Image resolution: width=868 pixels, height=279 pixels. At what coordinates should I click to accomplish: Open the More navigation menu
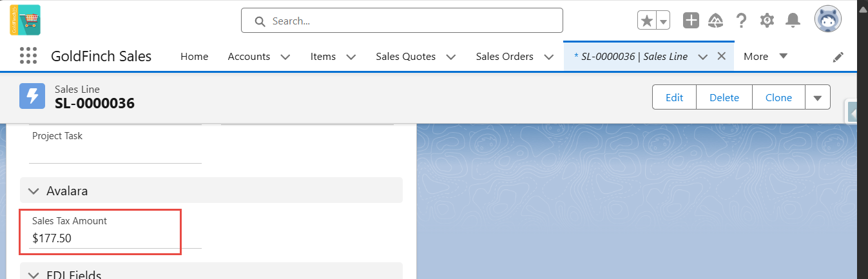click(766, 56)
